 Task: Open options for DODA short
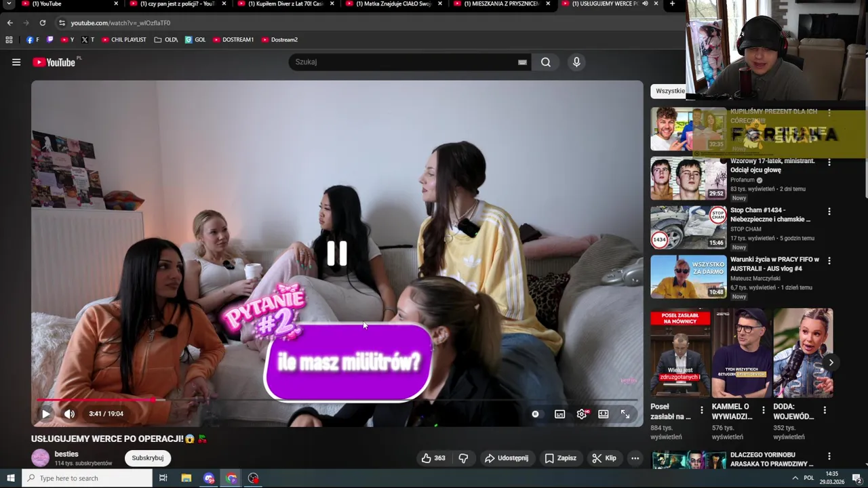click(825, 410)
